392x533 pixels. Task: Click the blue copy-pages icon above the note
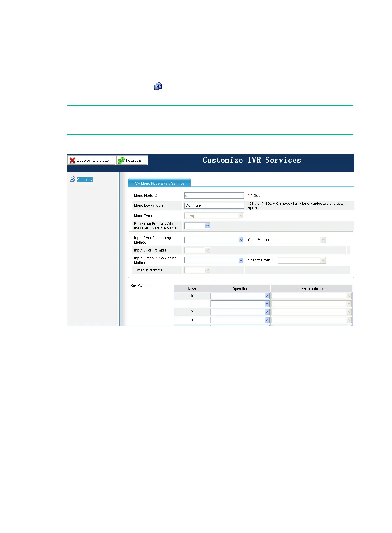click(x=158, y=86)
